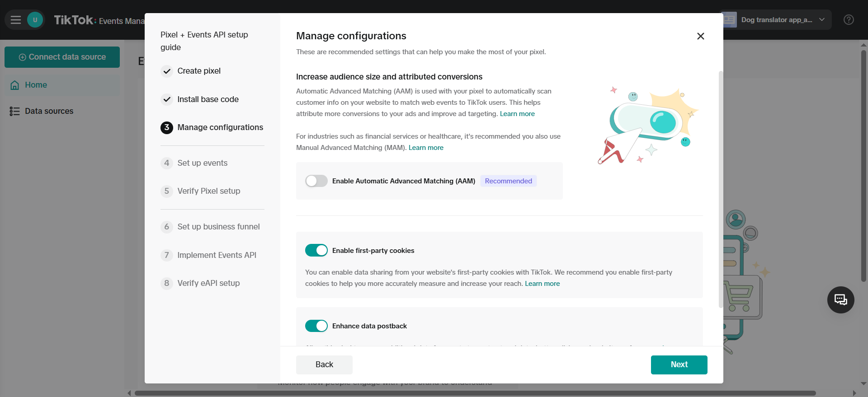
Task: Click the page scroll up arrow
Action: pos(863,45)
